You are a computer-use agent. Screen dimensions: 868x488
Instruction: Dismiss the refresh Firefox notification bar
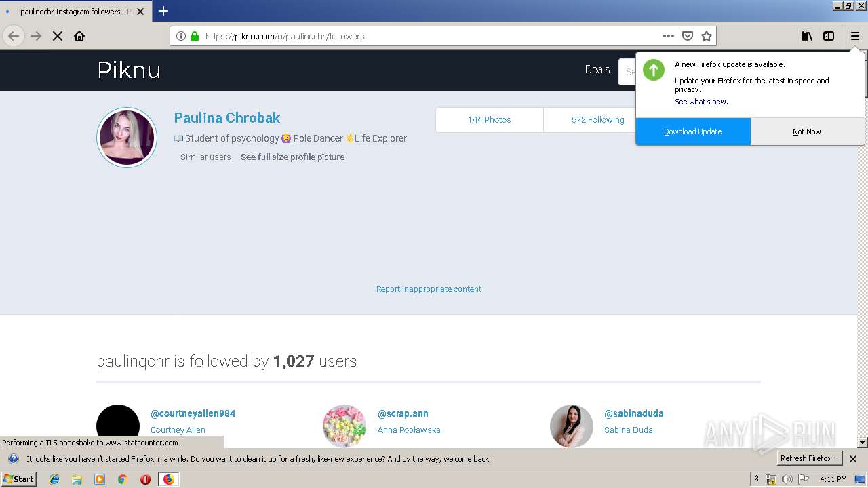coord(853,459)
